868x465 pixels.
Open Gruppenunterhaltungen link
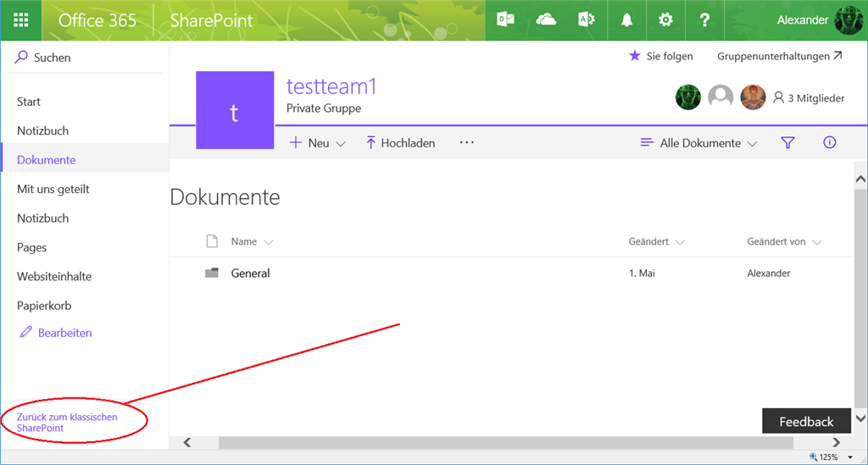(x=780, y=56)
